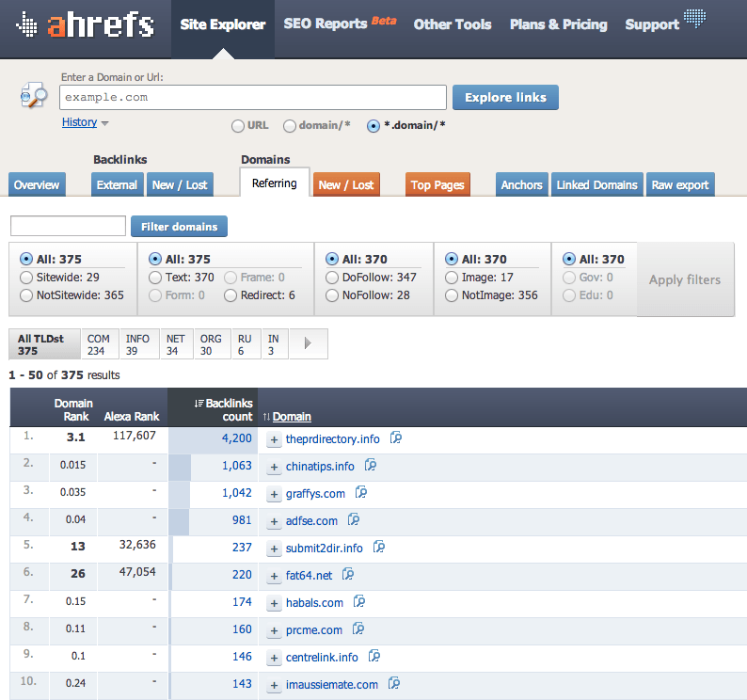Choose Text: 370 filter
The image size is (747, 700).
coord(155,278)
